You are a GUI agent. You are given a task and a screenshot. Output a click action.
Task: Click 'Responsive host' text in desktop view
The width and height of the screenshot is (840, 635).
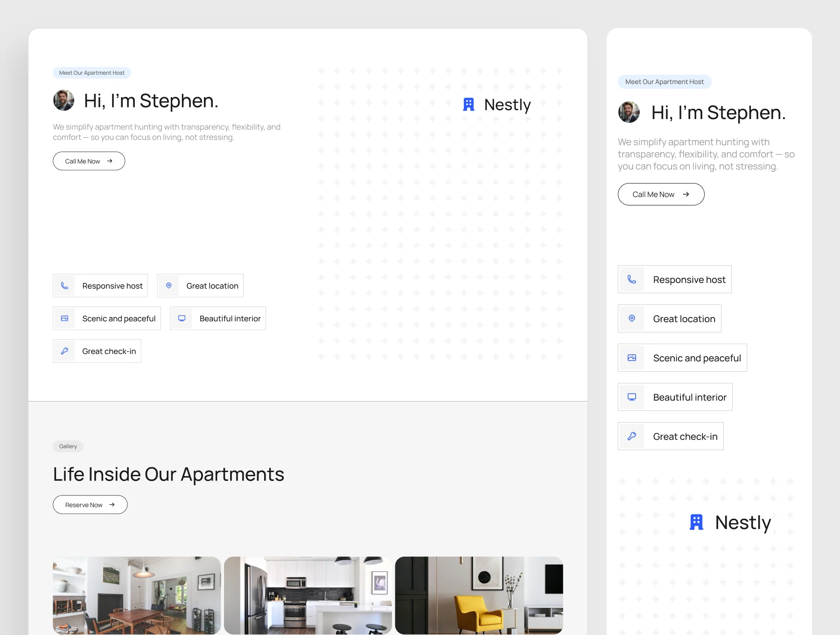[112, 286]
